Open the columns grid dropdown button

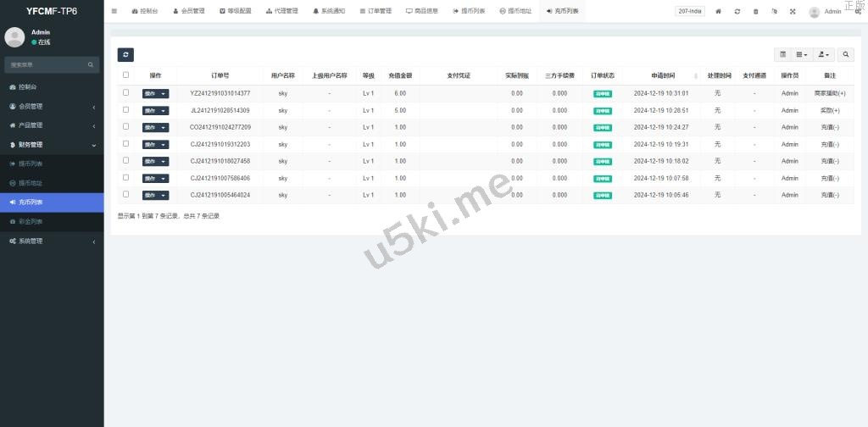pyautogui.click(x=802, y=54)
